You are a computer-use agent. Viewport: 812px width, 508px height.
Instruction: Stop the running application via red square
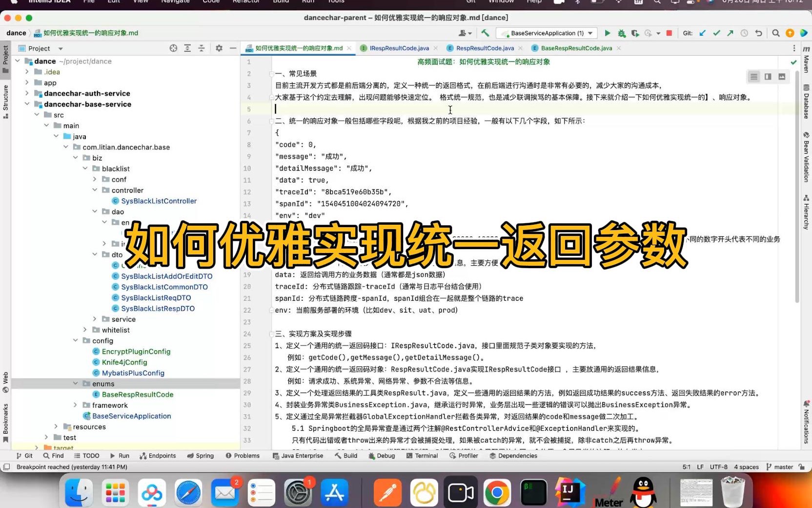(x=669, y=33)
